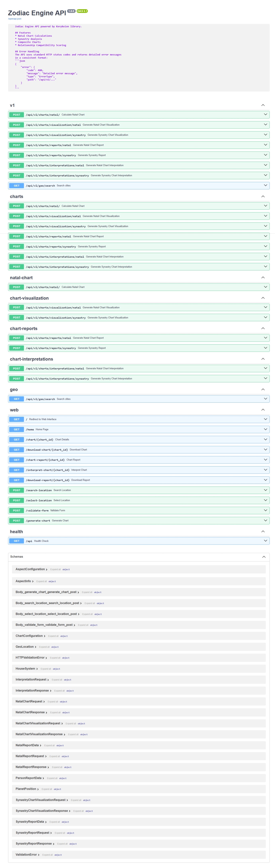Click the charts tag heading

click(x=17, y=196)
